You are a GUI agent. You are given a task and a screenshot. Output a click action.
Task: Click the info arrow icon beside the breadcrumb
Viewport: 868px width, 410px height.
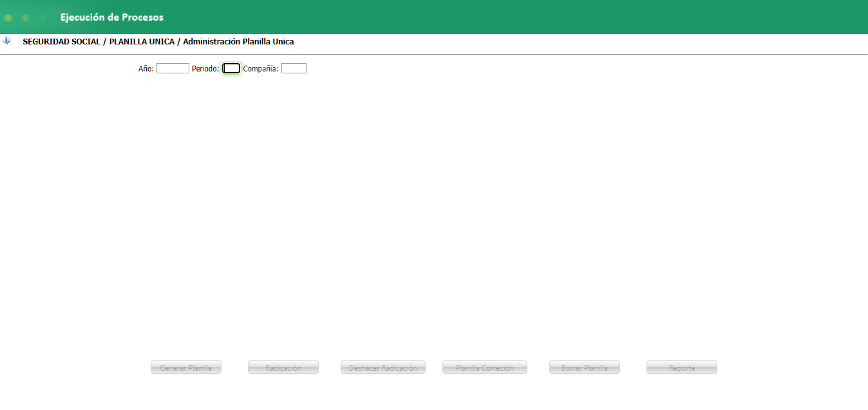click(x=6, y=41)
